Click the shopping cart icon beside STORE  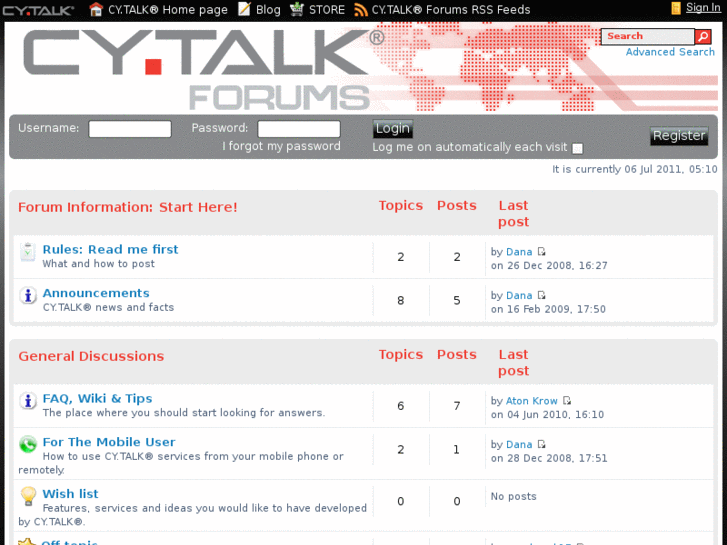(297, 9)
